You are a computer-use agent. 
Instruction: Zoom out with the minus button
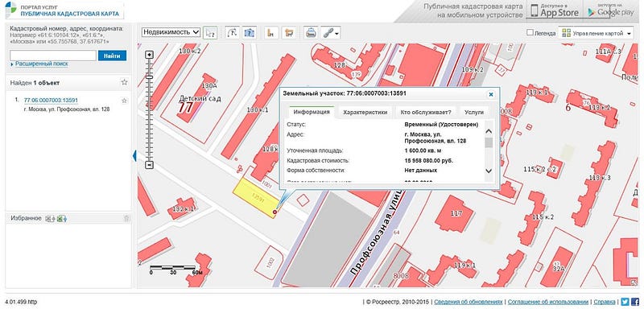(x=150, y=165)
